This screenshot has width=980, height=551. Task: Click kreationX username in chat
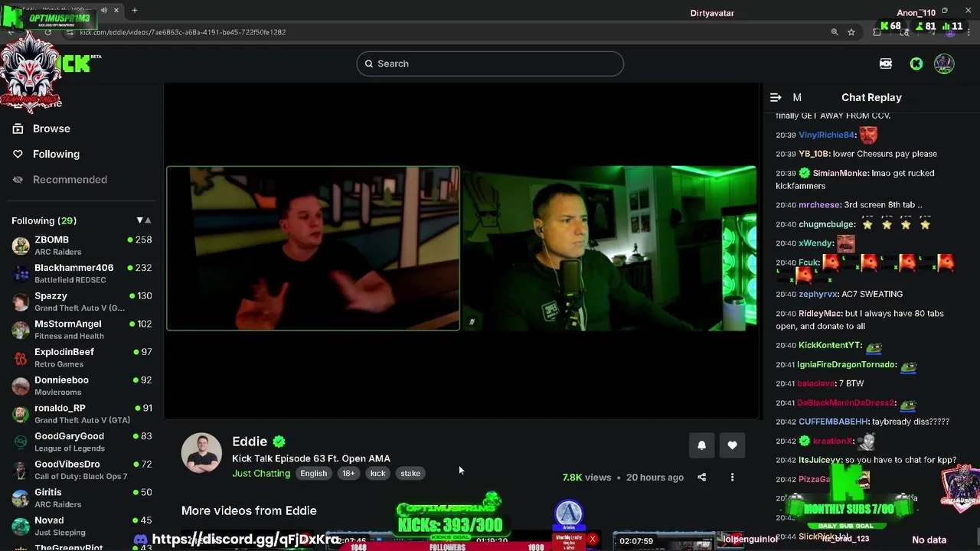(832, 441)
